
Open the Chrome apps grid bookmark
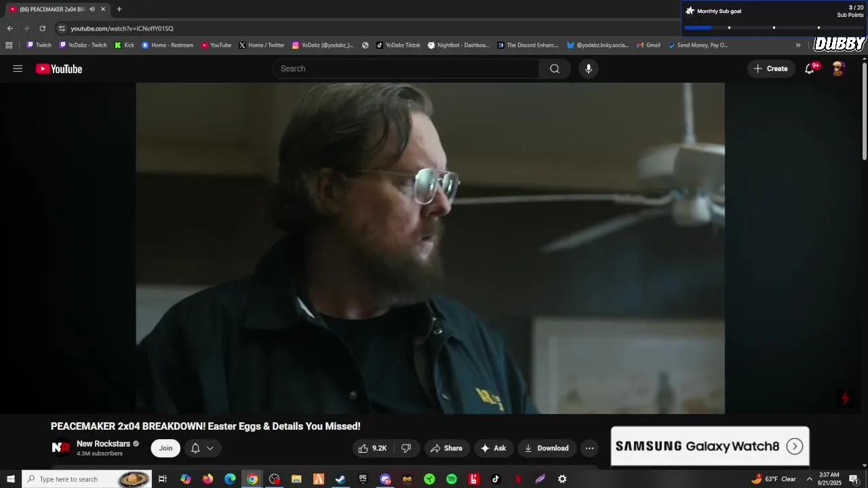tap(9, 45)
